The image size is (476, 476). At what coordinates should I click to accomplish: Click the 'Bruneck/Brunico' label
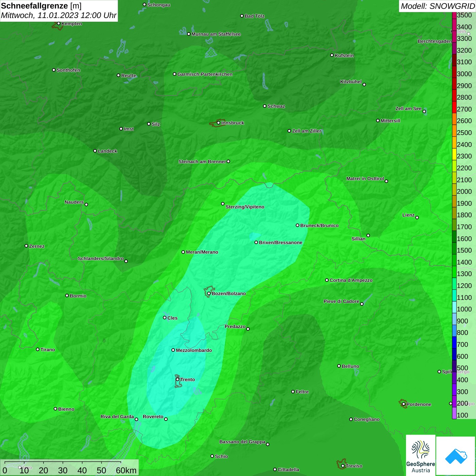[319, 225]
